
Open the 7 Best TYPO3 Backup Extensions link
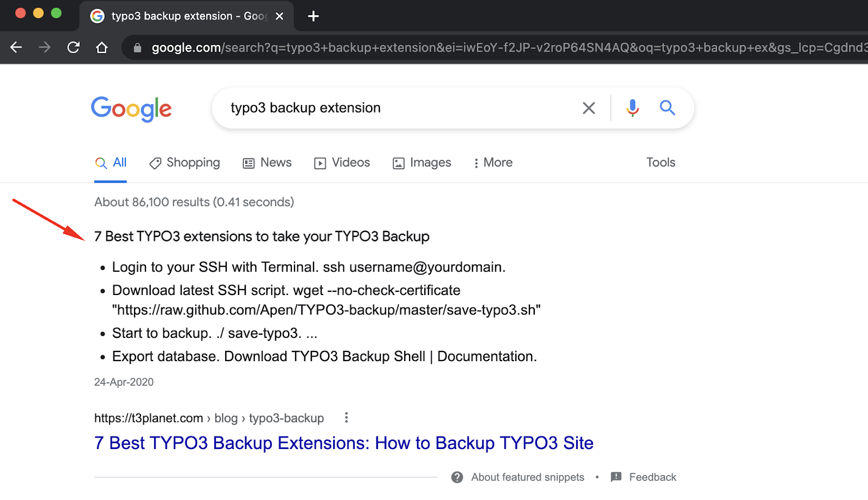[343, 443]
